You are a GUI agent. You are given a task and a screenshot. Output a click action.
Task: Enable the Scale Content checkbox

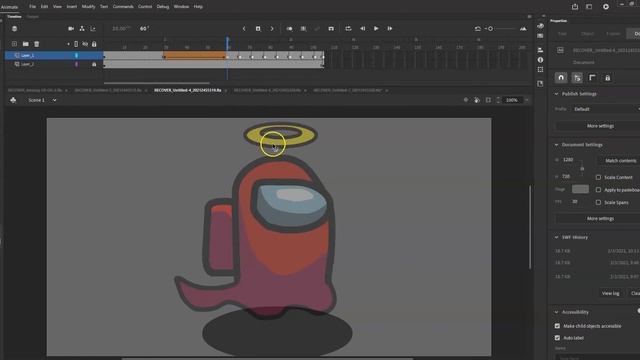click(x=598, y=177)
